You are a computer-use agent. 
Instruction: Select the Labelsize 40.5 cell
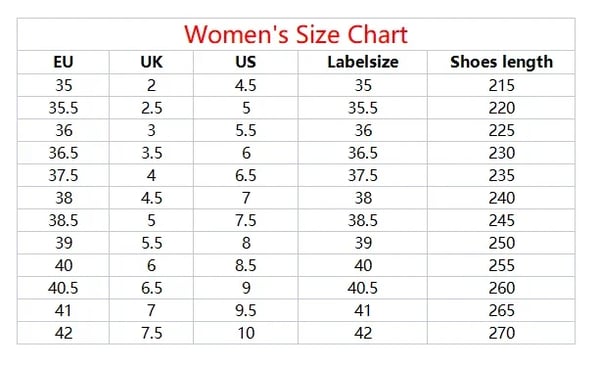363,288
